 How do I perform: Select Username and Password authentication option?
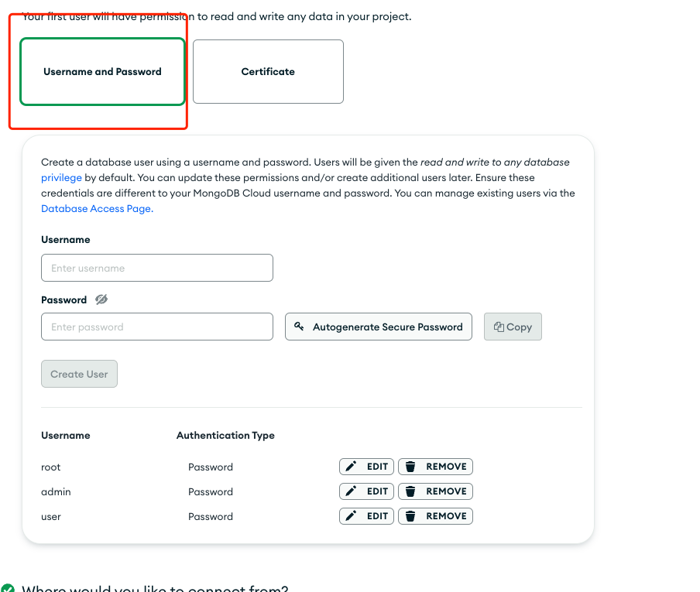tap(102, 72)
